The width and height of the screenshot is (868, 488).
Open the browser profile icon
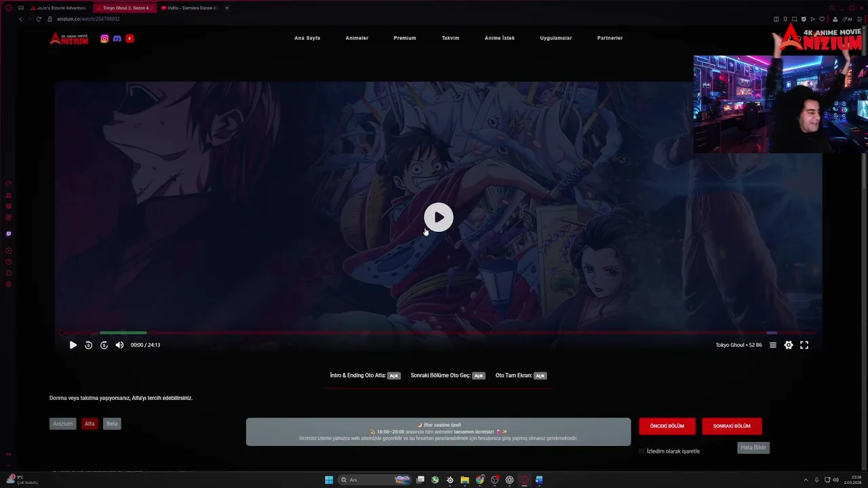[835, 19]
